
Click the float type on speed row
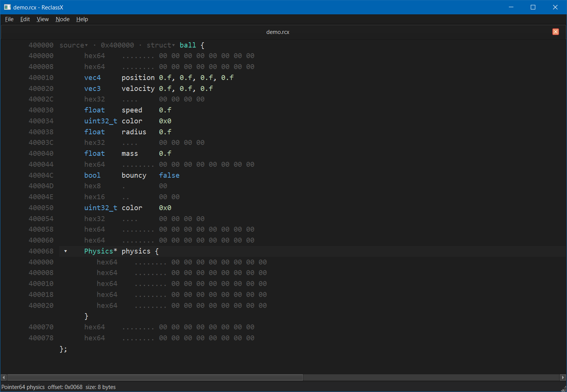[94, 110]
